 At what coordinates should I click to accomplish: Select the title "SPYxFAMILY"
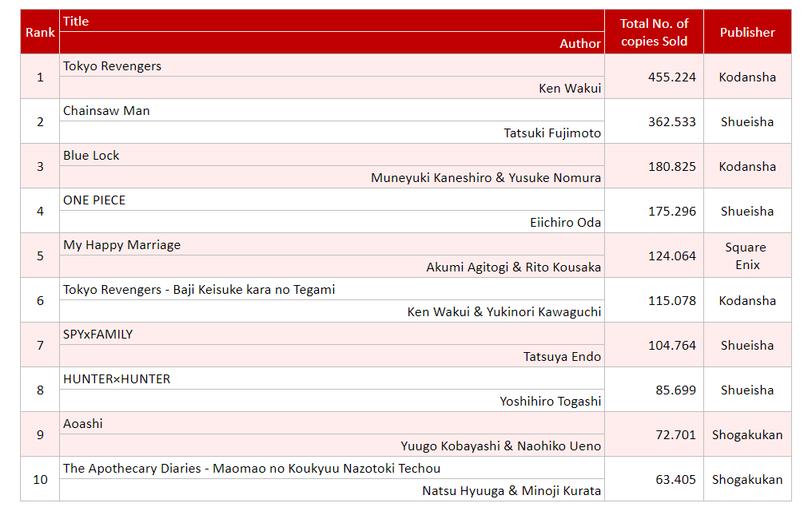point(98,335)
